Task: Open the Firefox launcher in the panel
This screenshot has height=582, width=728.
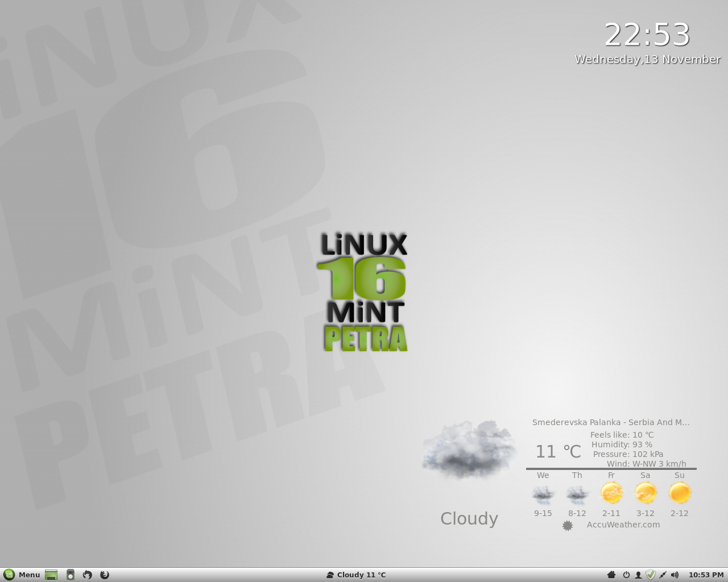Action: coord(105,575)
